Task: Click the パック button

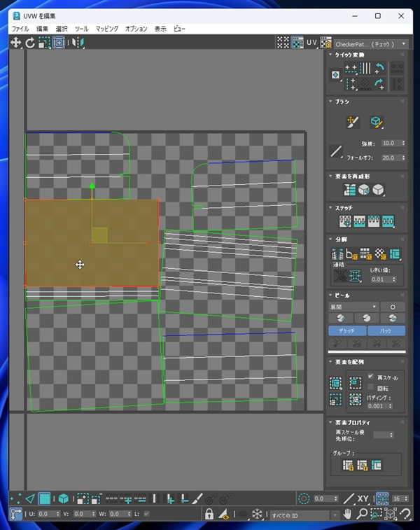Action: [386, 331]
